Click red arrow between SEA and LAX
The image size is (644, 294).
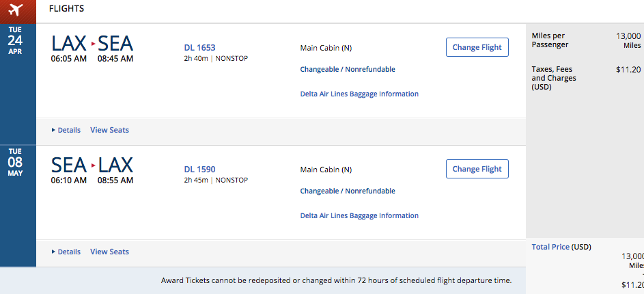tap(94, 165)
